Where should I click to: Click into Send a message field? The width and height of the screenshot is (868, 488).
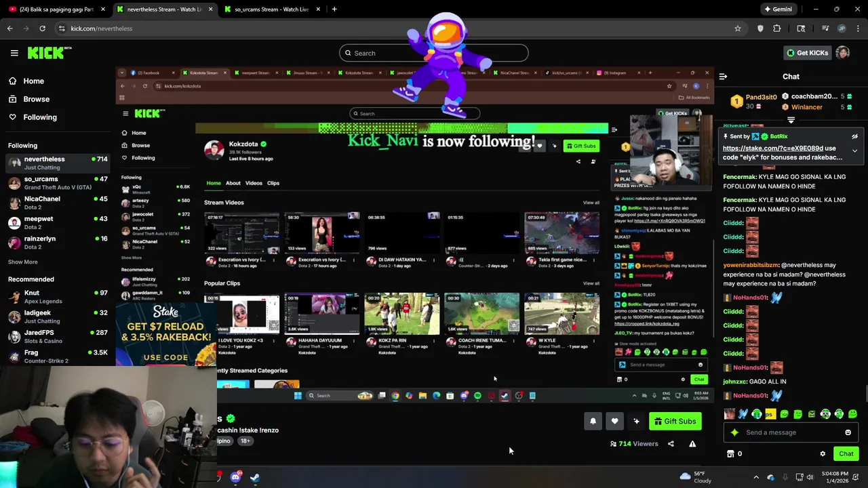pyautogui.click(x=790, y=432)
